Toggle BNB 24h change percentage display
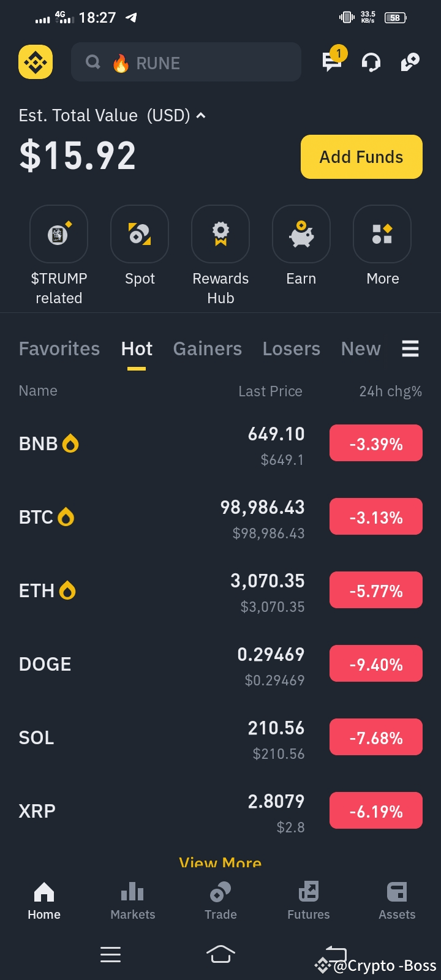The height and width of the screenshot is (980, 441). 376,443
